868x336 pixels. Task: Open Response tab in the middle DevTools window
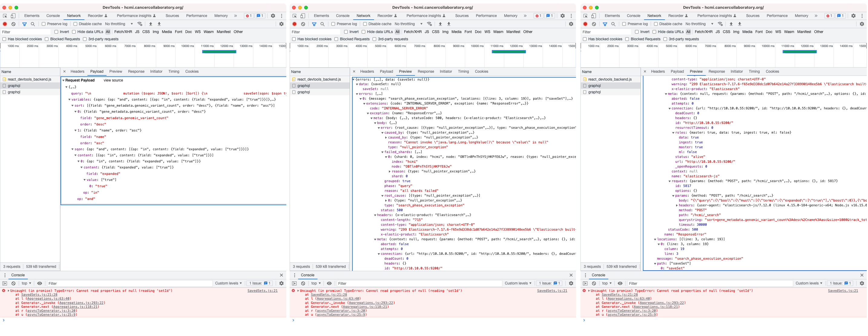click(x=426, y=72)
